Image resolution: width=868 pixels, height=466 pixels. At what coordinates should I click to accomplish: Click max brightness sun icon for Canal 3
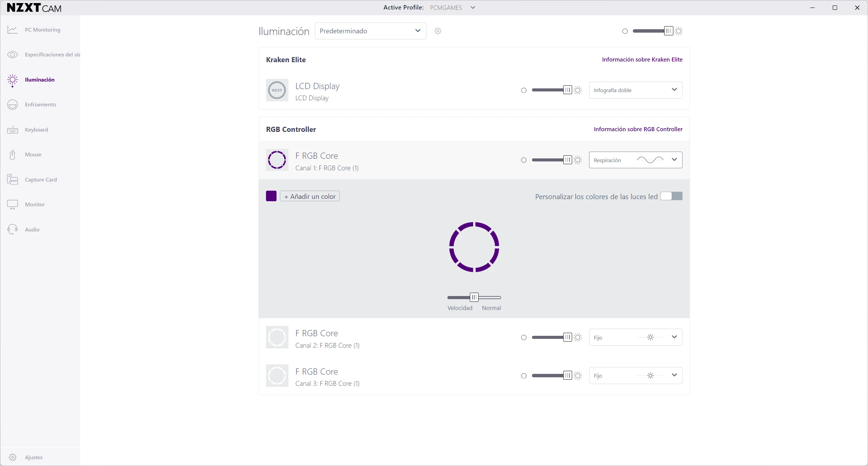[578, 376]
